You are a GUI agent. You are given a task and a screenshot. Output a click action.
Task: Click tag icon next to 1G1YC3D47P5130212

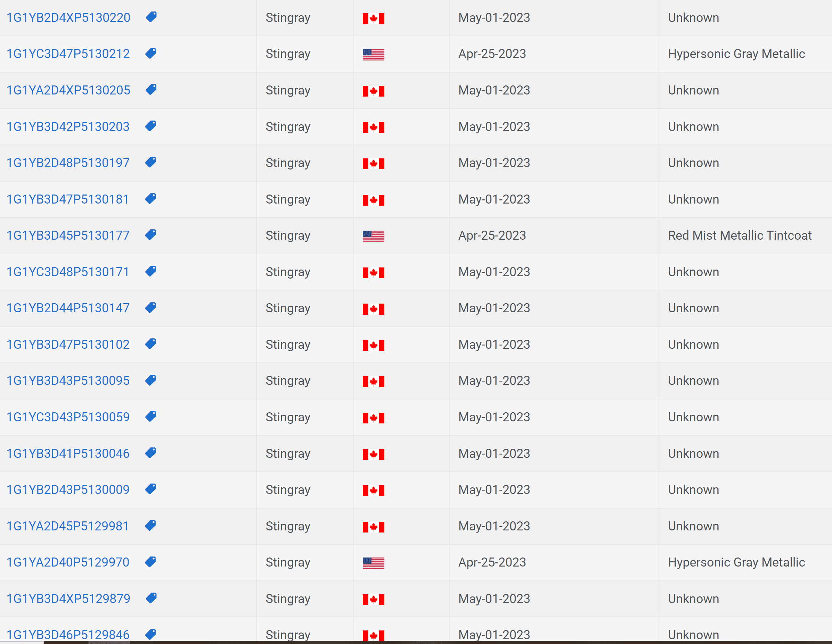(151, 53)
